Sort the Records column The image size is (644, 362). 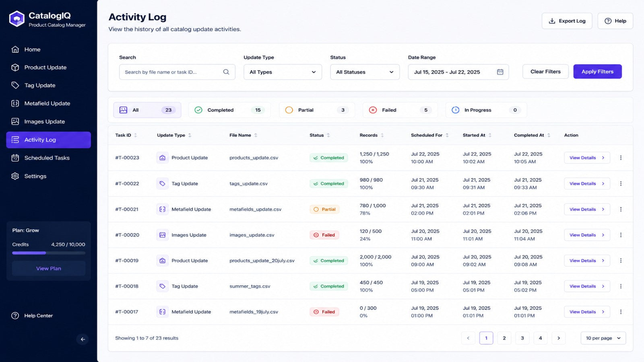coord(382,135)
